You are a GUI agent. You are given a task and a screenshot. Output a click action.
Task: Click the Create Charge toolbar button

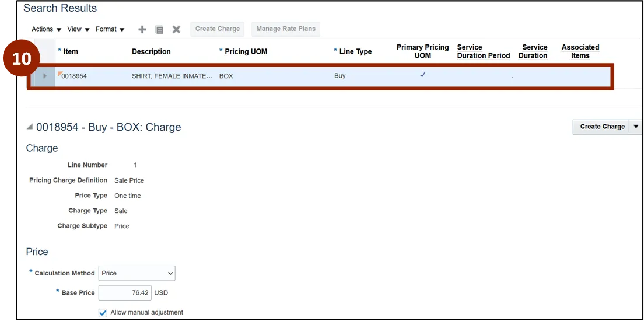click(x=218, y=29)
